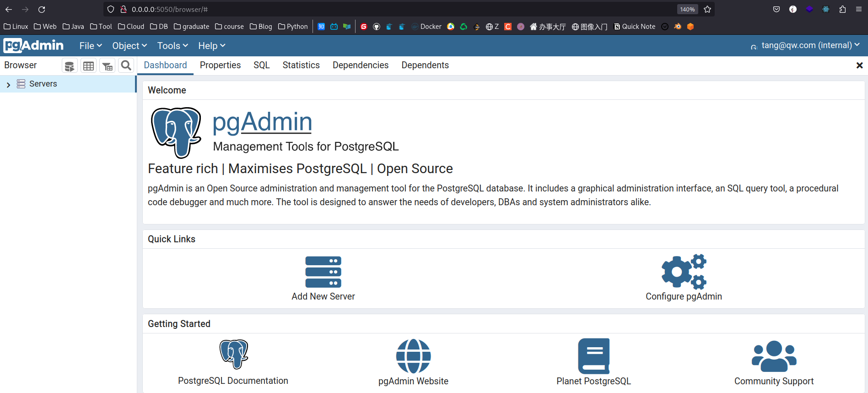This screenshot has height=393, width=868.
Task: Click the 140% zoom level indicator
Action: tap(687, 9)
